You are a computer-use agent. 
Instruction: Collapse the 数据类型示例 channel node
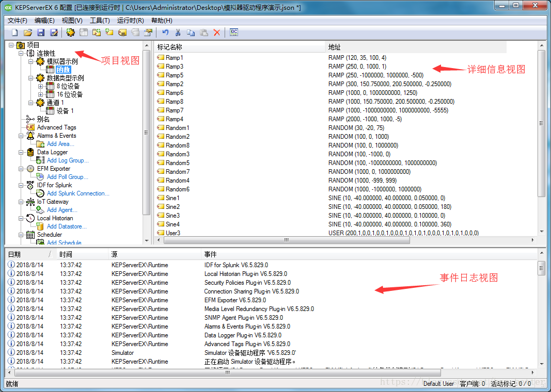pyautogui.click(x=31, y=78)
